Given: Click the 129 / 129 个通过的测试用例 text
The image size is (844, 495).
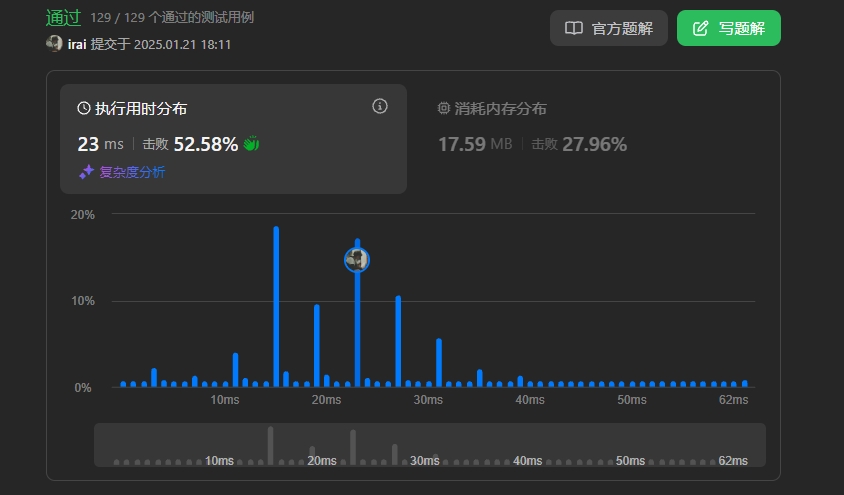Looking at the screenshot, I should coord(172,18).
